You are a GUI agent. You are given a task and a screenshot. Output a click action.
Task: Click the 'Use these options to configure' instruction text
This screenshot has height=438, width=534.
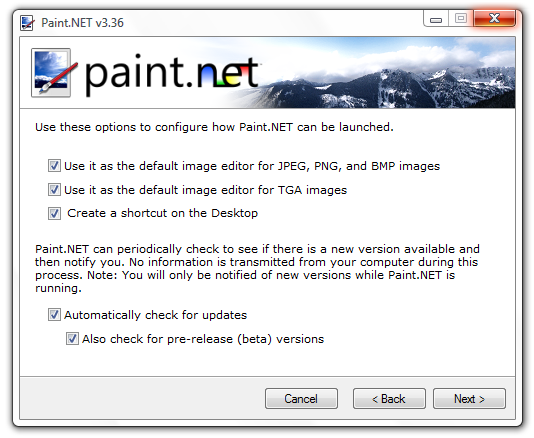click(214, 127)
